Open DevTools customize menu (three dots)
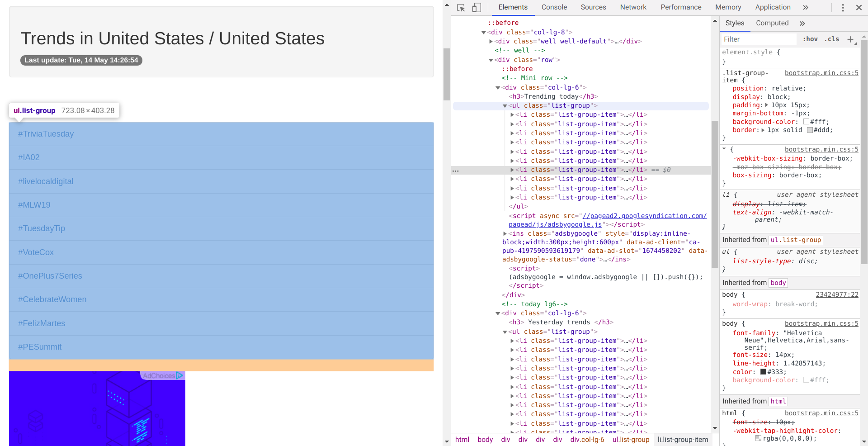Viewport: 868px width, 446px height. tap(843, 8)
